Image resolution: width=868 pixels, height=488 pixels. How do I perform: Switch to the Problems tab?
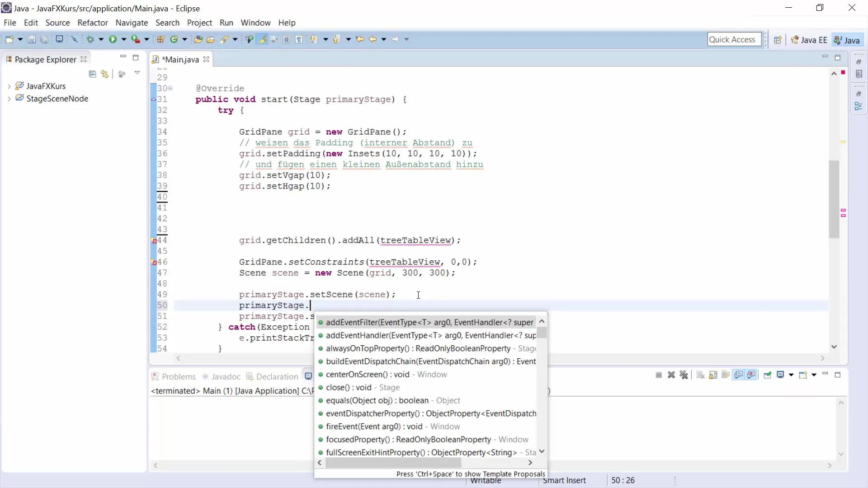point(174,376)
